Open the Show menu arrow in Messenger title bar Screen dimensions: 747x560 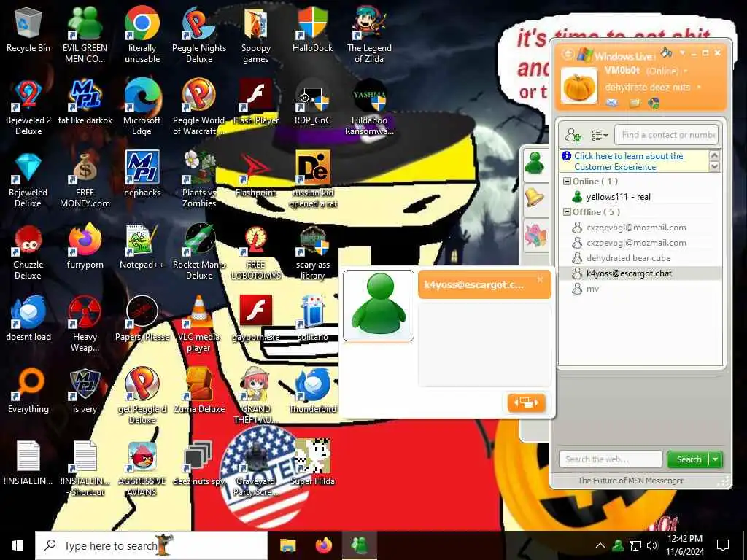click(x=682, y=52)
